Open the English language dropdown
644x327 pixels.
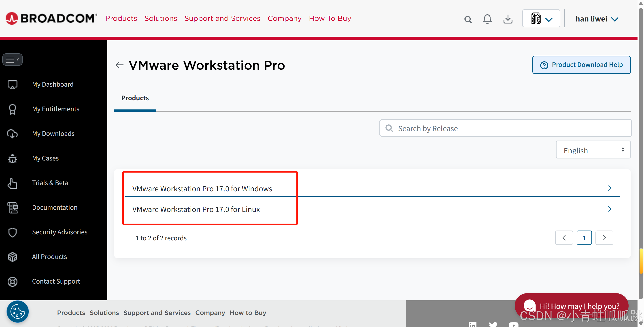tap(593, 150)
